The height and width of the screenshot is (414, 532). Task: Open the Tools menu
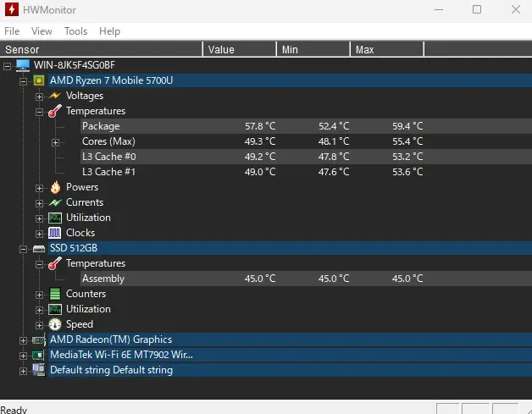[75, 31]
